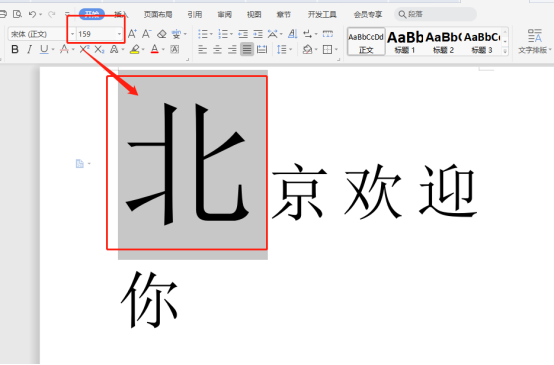Viewport: 554px width, 365px height.
Task: Open the 章节 tab
Action: click(x=284, y=14)
